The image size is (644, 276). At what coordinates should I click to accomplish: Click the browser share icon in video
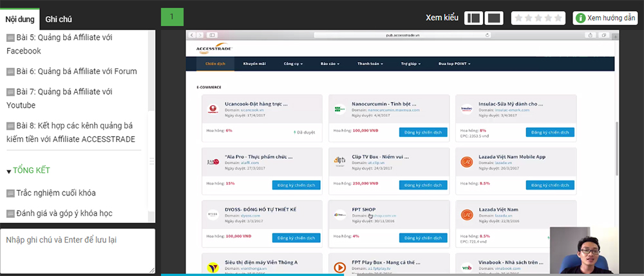[591, 35]
